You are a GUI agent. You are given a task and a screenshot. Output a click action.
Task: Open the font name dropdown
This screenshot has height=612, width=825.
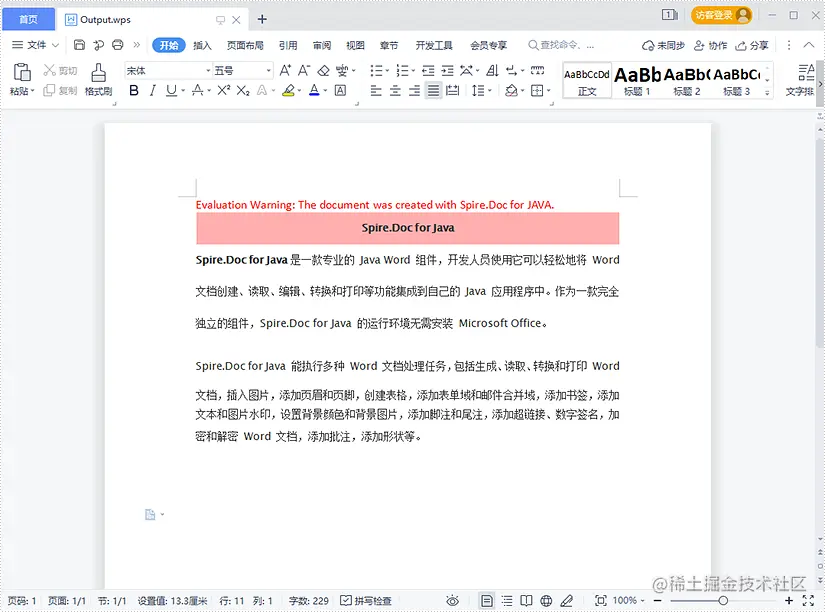click(205, 71)
